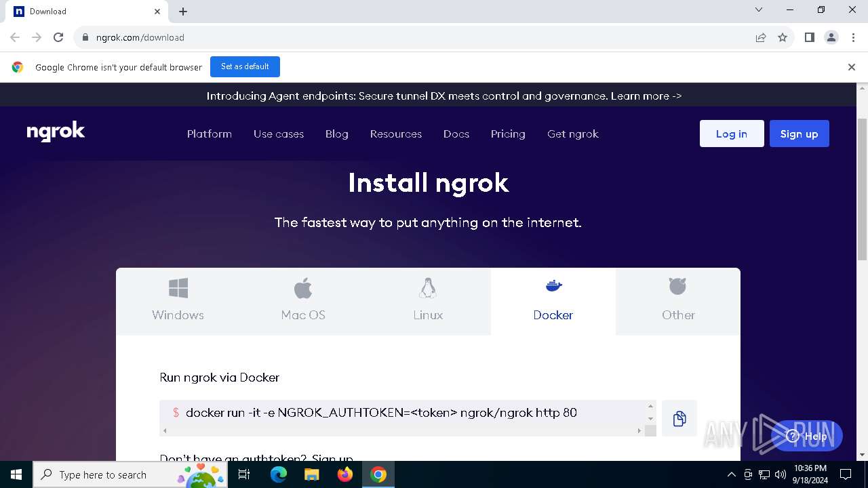Open the Get ngrok menu
Screen dimensions: 868x488
point(573,134)
